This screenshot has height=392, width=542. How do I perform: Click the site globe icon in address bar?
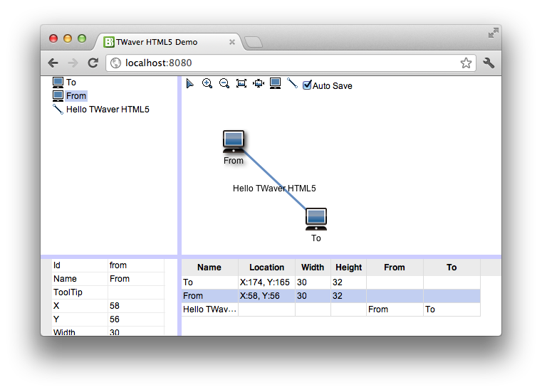click(x=115, y=63)
